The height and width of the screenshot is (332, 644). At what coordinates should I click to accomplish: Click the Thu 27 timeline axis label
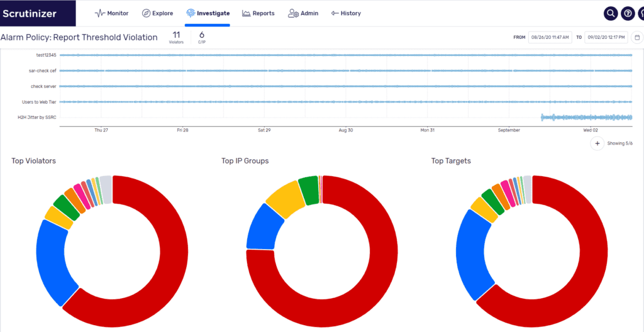tap(101, 130)
